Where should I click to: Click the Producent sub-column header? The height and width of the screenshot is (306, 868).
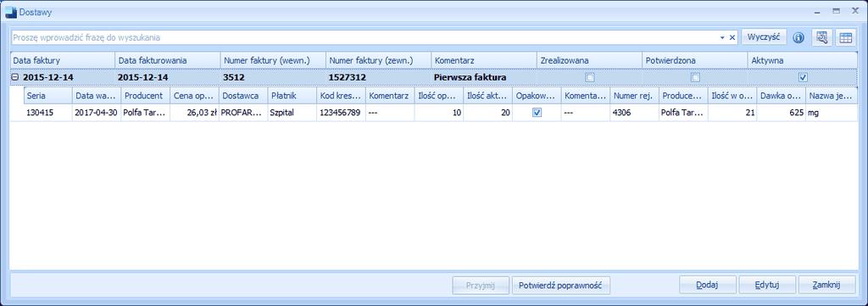click(x=145, y=96)
